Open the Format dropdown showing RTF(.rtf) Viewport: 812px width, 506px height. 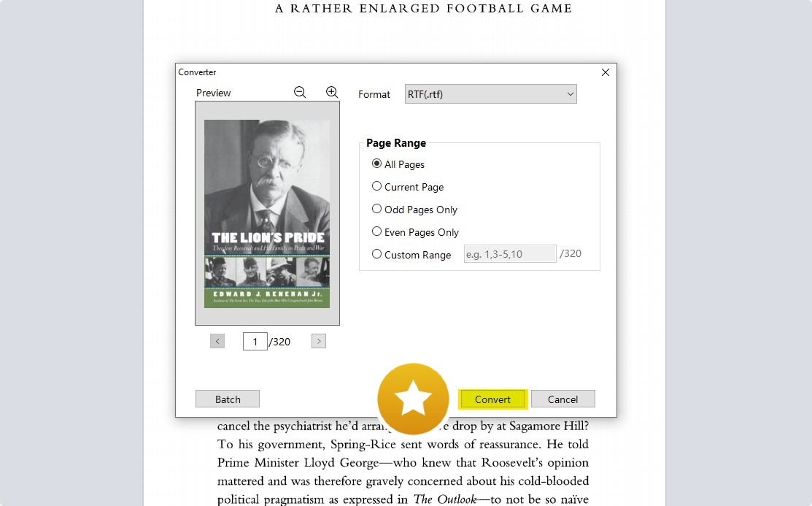coord(490,94)
